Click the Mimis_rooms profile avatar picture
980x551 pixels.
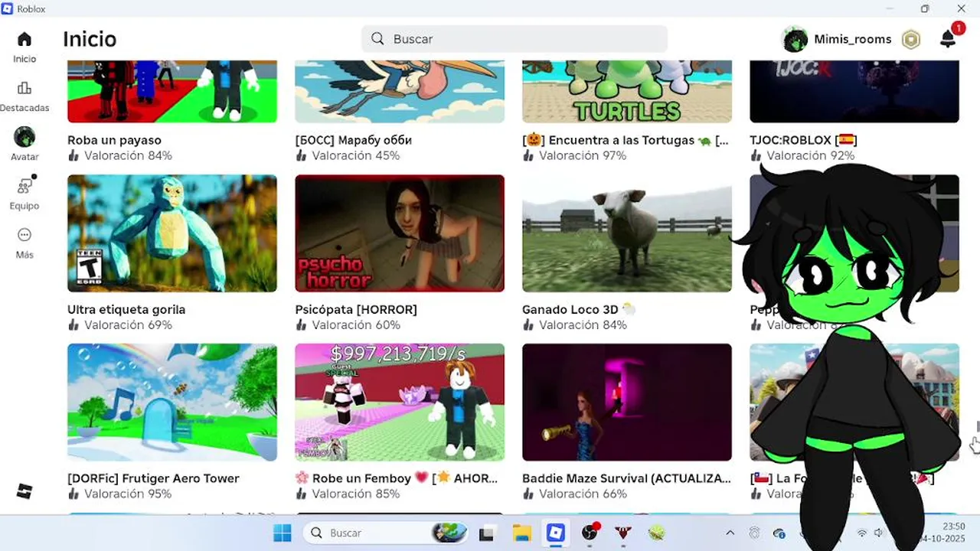tap(795, 39)
